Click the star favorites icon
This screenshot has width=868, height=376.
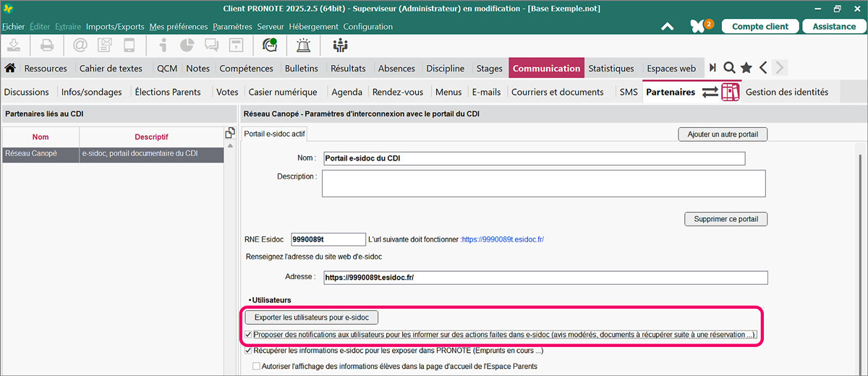click(x=746, y=68)
